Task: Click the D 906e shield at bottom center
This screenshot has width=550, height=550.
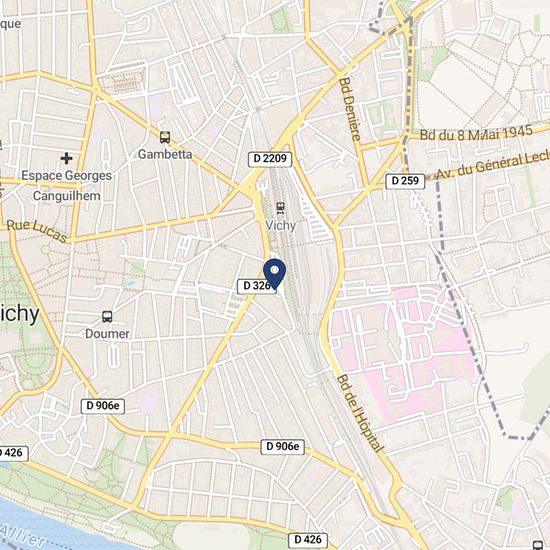Action: [283, 447]
